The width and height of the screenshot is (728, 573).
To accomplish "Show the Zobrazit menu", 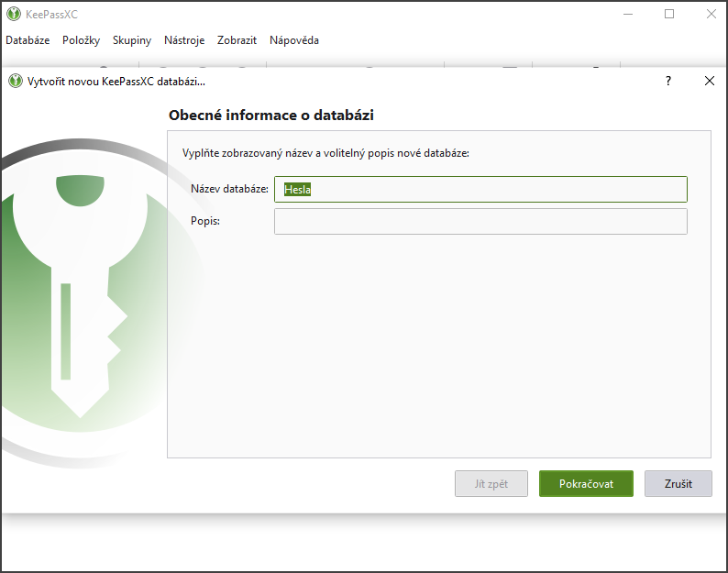I will tap(237, 40).
